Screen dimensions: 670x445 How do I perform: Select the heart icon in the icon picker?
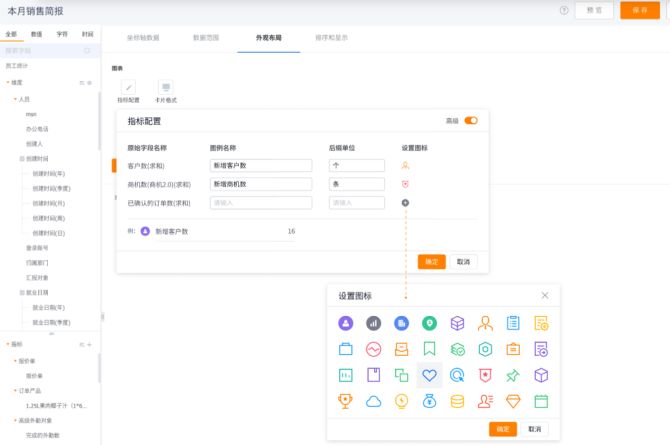click(x=429, y=376)
